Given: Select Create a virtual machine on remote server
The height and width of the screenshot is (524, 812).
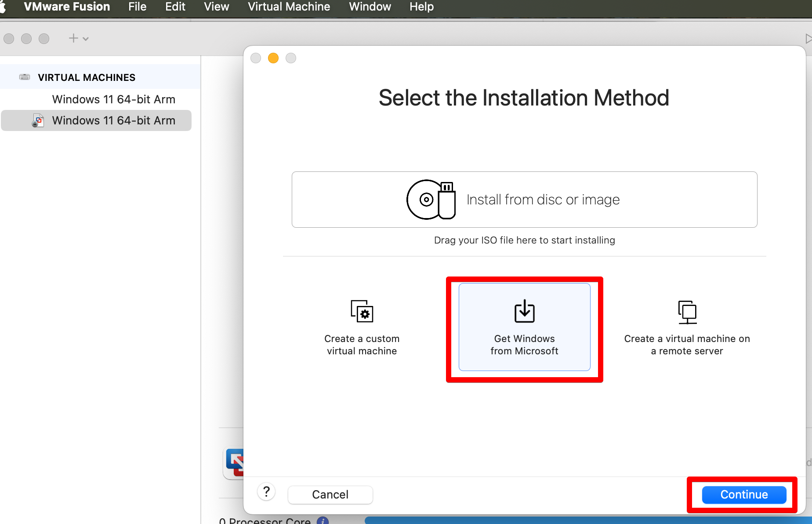Looking at the screenshot, I should pyautogui.click(x=687, y=328).
